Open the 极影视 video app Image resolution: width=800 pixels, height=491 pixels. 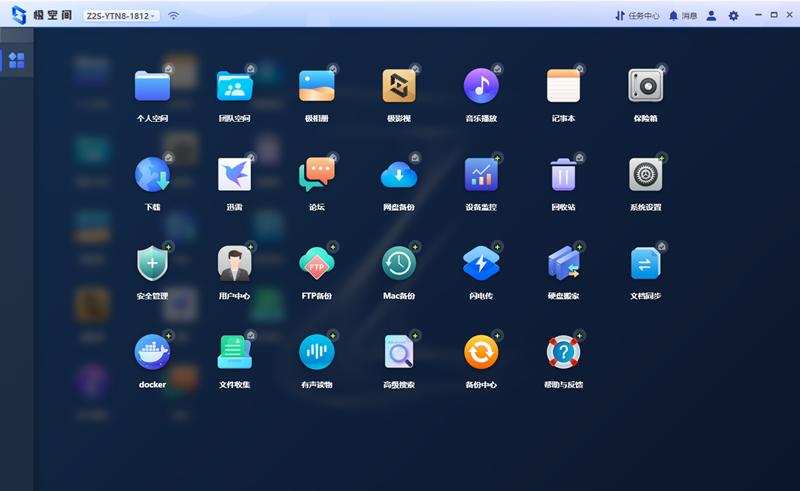coord(398,87)
